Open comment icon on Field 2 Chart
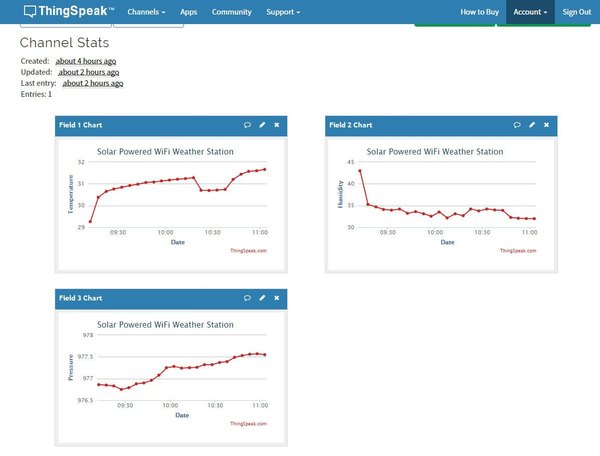The height and width of the screenshot is (456, 600). (x=517, y=125)
